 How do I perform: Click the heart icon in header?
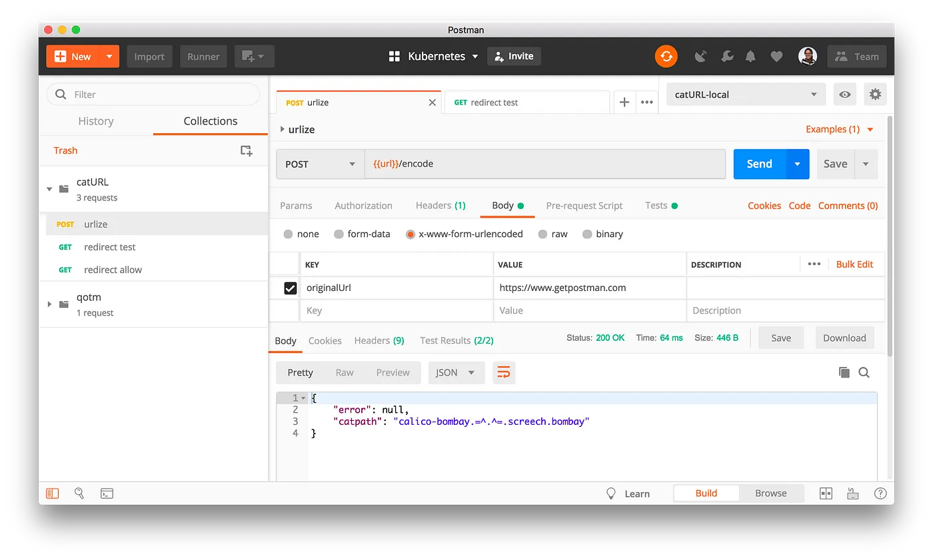(x=776, y=57)
